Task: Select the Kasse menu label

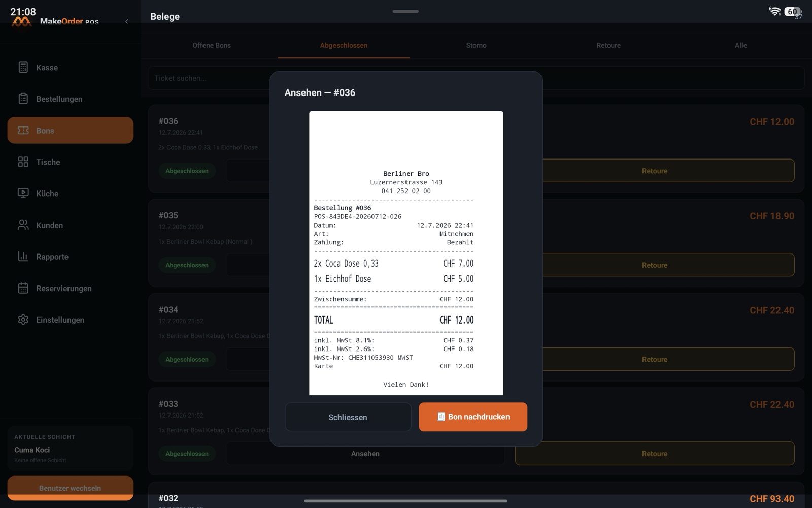Action: point(47,68)
